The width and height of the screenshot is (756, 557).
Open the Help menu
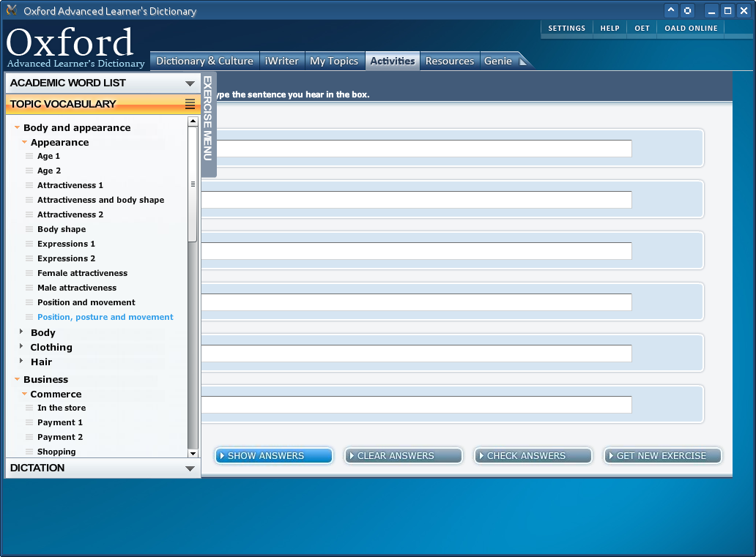pyautogui.click(x=610, y=28)
